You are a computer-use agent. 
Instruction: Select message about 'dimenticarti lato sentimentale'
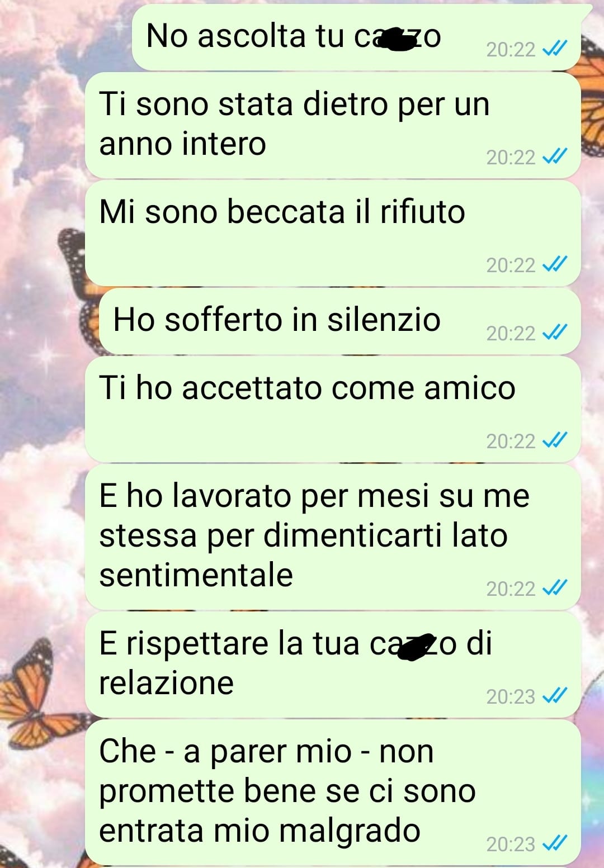click(333, 537)
